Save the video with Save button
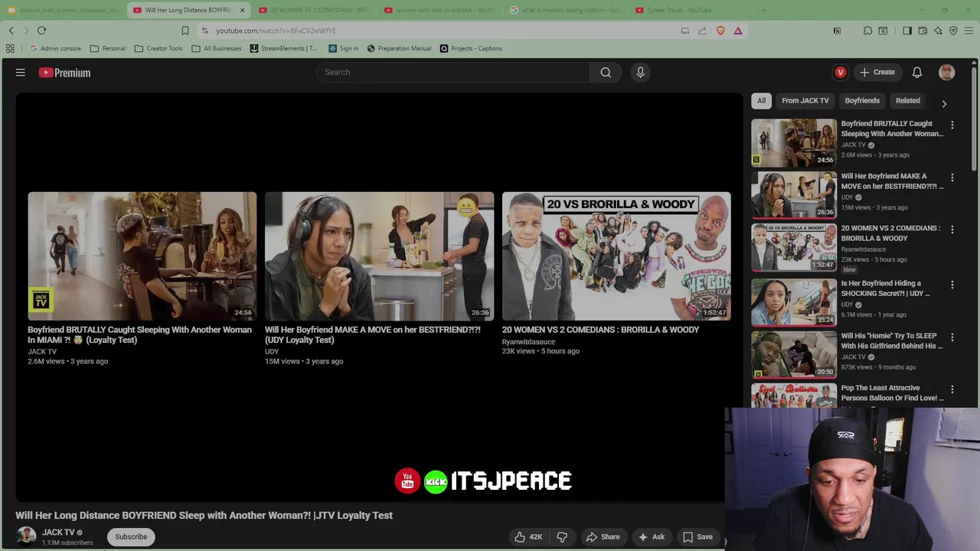This screenshot has width=980, height=551. 697,536
